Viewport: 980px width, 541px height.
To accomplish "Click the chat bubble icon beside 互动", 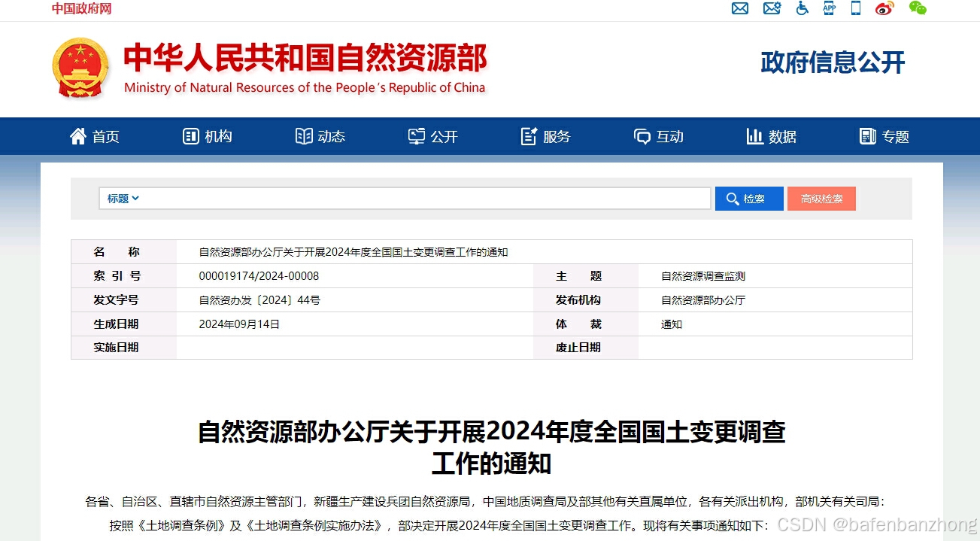I will click(642, 136).
